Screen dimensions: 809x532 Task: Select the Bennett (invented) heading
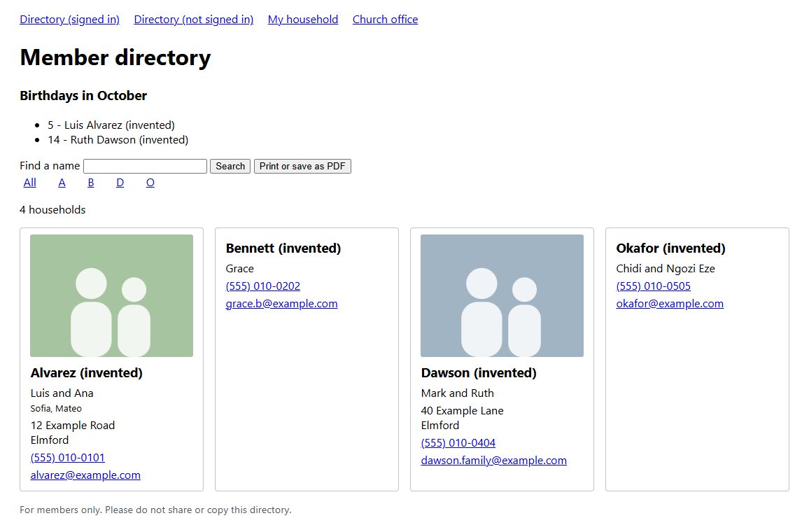[x=283, y=248]
